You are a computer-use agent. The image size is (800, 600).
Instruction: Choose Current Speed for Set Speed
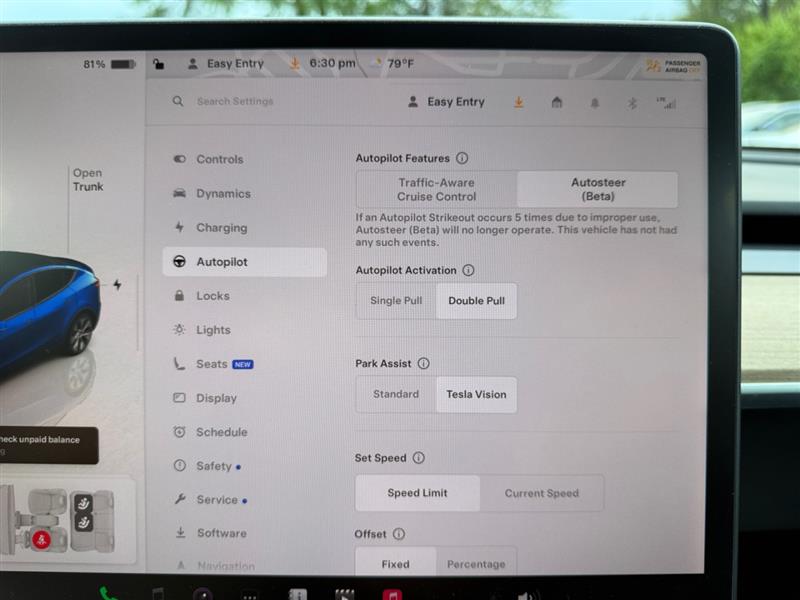tap(541, 493)
